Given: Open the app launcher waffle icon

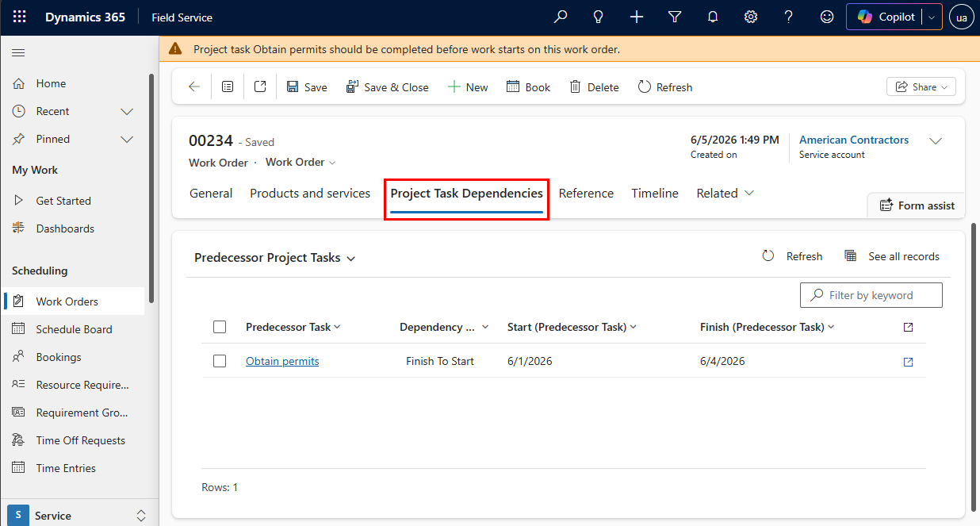Looking at the screenshot, I should pos(20,17).
